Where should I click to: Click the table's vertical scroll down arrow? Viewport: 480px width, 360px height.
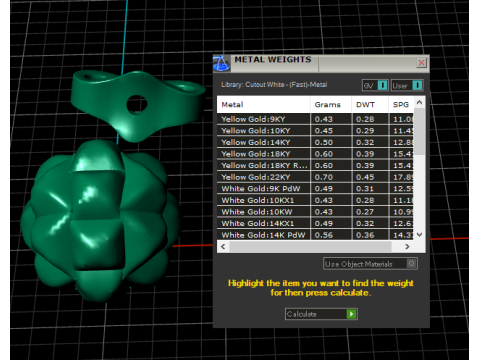click(x=419, y=235)
